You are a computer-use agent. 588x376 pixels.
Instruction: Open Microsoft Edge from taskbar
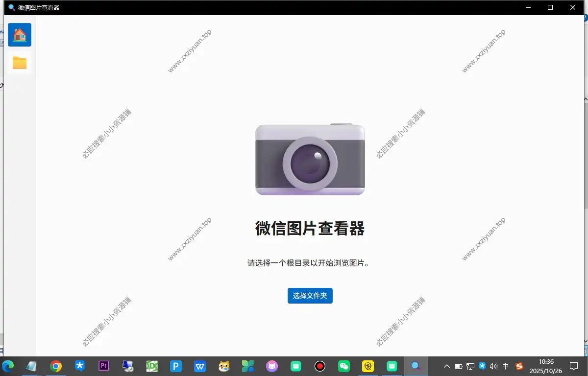click(8, 366)
